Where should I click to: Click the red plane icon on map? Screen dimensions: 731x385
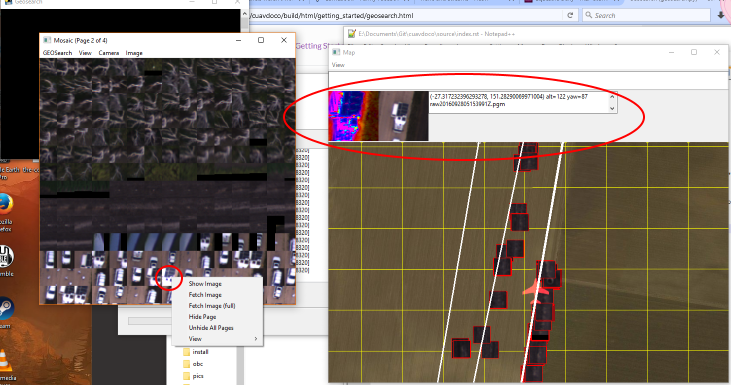click(x=536, y=291)
